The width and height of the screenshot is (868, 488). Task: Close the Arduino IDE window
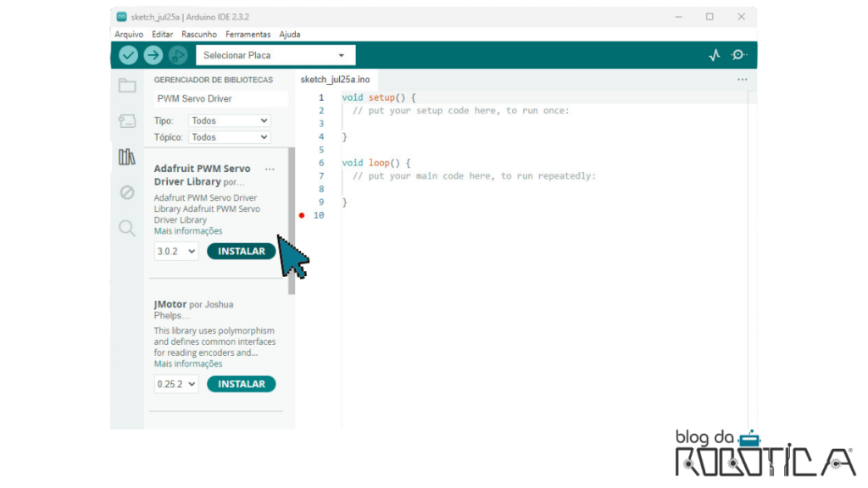[741, 17]
